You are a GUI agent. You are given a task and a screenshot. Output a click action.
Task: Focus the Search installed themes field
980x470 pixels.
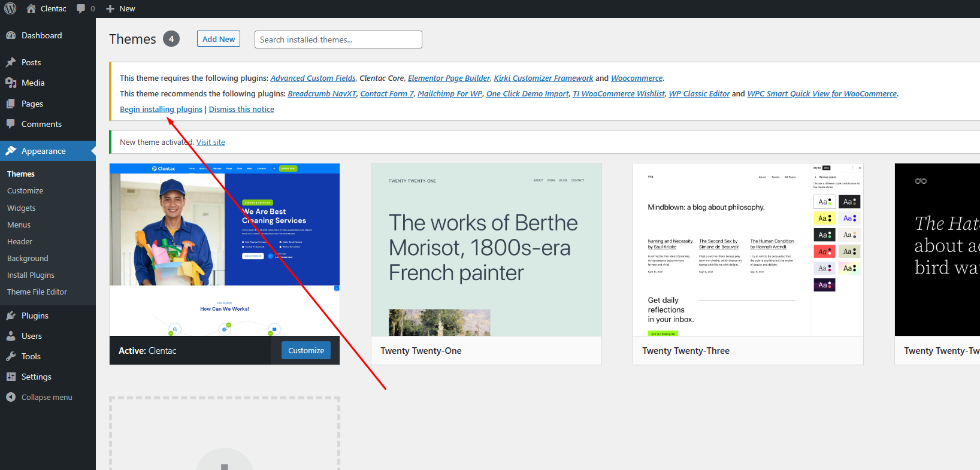pos(338,40)
